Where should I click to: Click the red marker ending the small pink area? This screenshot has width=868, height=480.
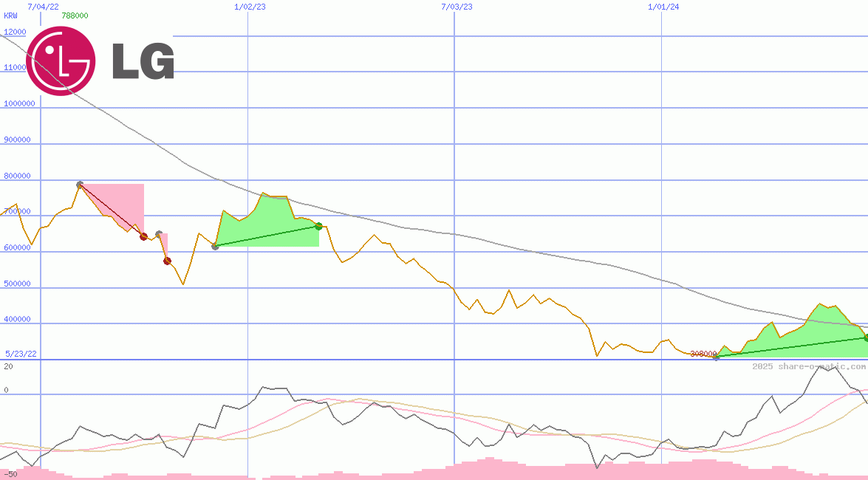pyautogui.click(x=167, y=261)
